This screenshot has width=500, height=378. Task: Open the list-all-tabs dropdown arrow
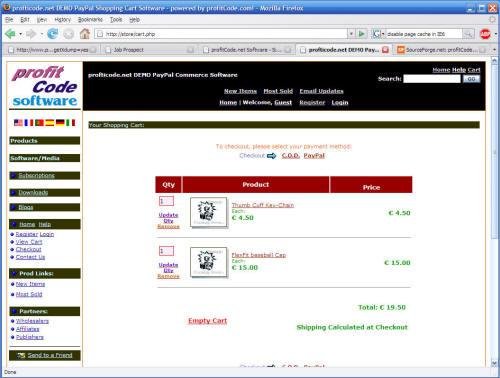coord(494,50)
